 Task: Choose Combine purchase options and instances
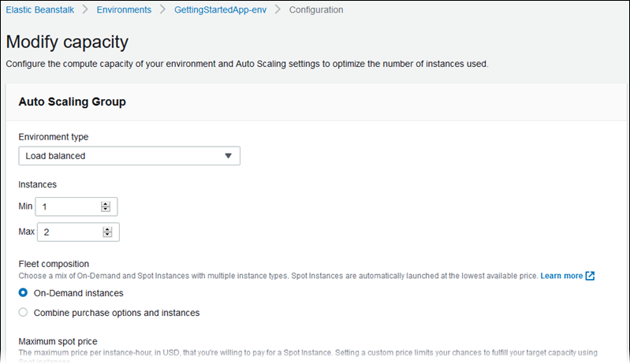[24, 312]
